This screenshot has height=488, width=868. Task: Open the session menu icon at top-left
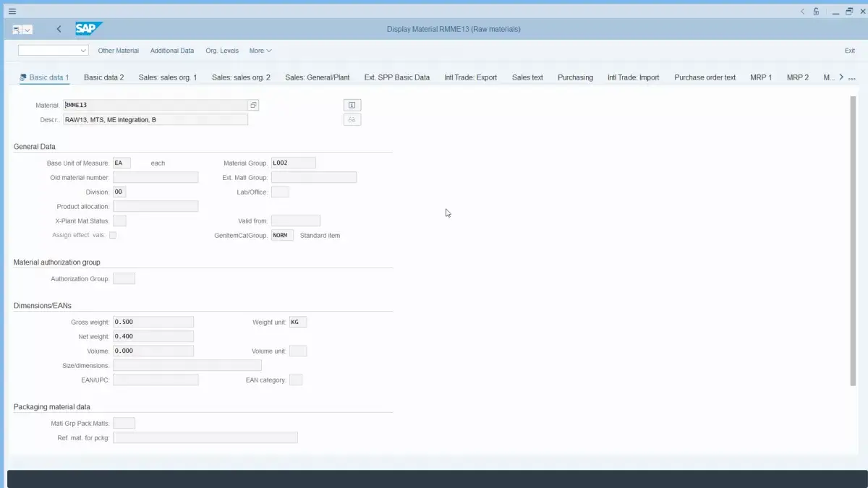point(17,30)
